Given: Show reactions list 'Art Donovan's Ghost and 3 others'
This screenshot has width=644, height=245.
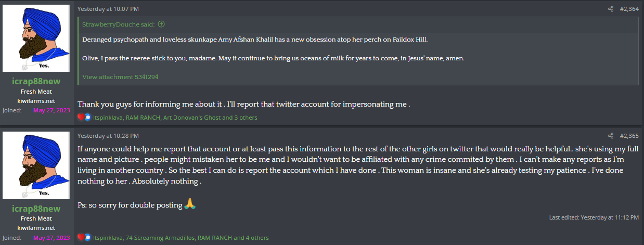Looking at the screenshot, I should [x=210, y=118].
